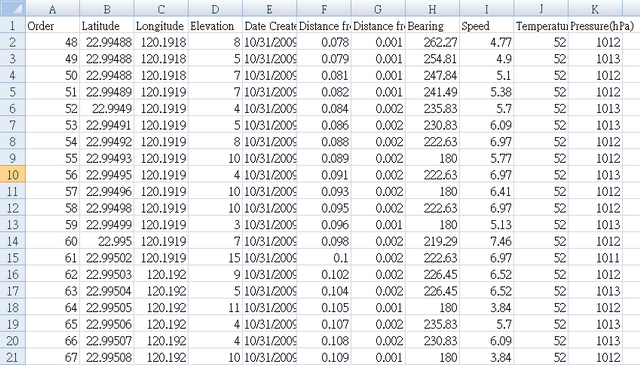Click the Latitude header cell
This screenshot has height=365, width=640.
click(x=107, y=25)
